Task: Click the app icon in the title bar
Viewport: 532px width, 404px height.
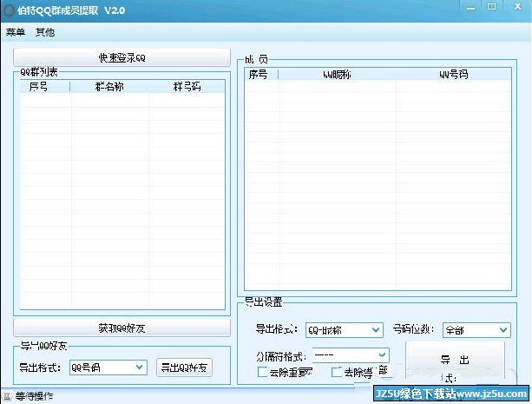Action: coord(8,10)
